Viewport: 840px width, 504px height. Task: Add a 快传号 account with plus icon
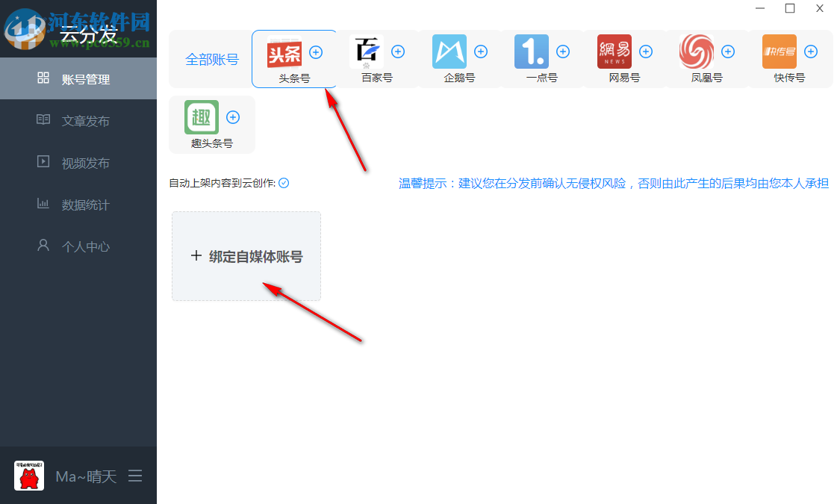pyautogui.click(x=811, y=52)
